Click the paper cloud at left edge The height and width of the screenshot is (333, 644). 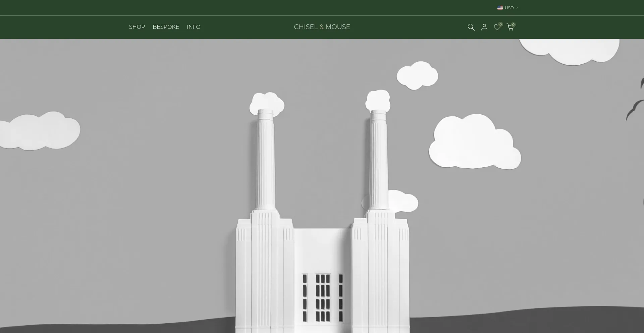pos(40,131)
